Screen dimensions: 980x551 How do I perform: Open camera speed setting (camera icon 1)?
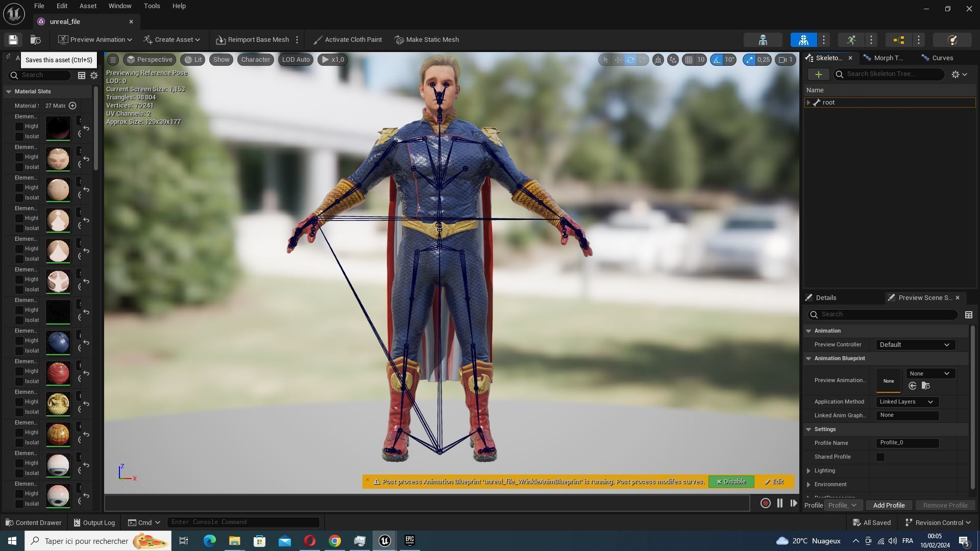(786, 60)
